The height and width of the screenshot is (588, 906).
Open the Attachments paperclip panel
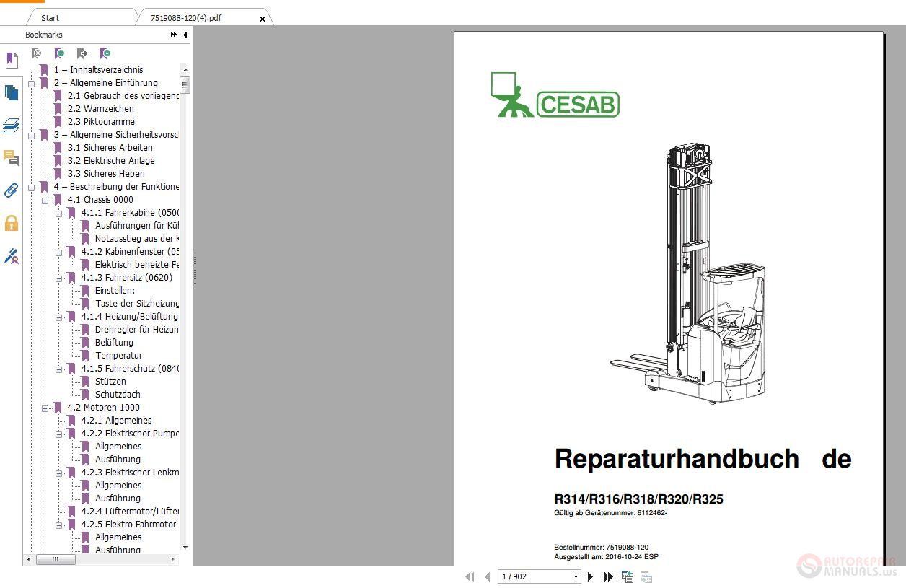coord(11,190)
